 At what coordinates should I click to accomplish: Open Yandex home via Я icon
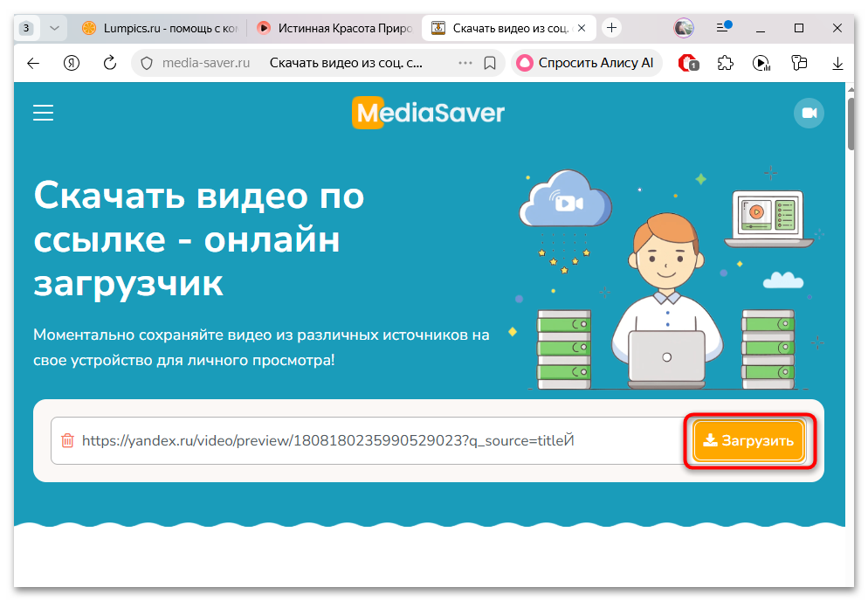point(72,63)
